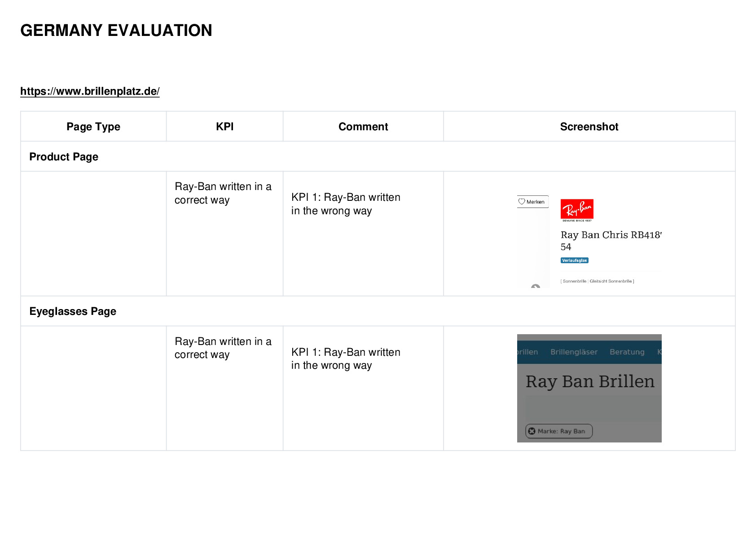Viewport: 756px width, 535px height.
Task: Click the red Ray-Ban logo
Action: 577,209
